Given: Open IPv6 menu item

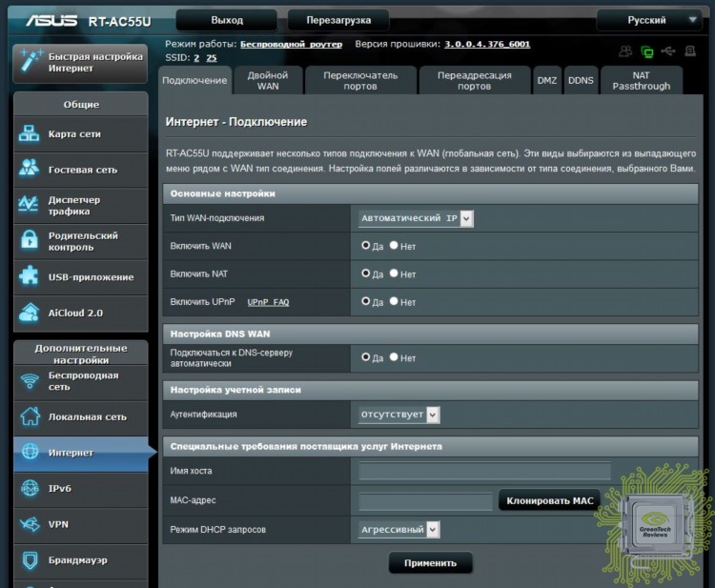Looking at the screenshot, I should (81, 489).
